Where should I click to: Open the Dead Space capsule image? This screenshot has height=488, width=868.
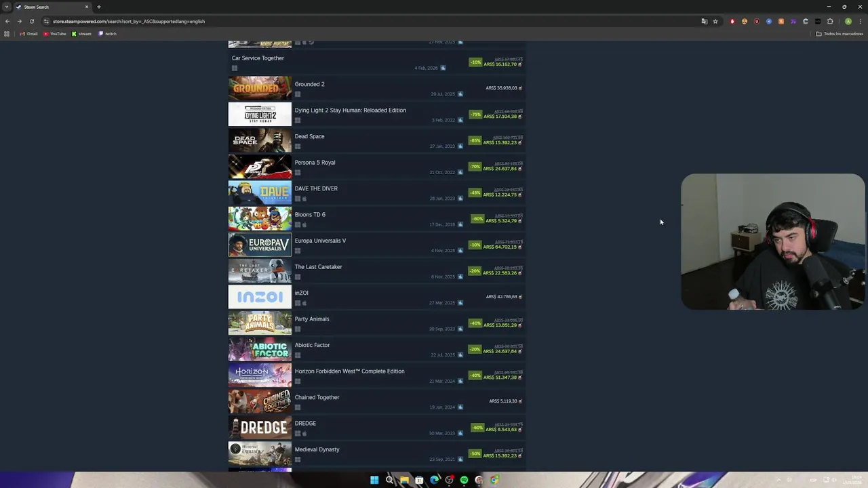coord(260,140)
